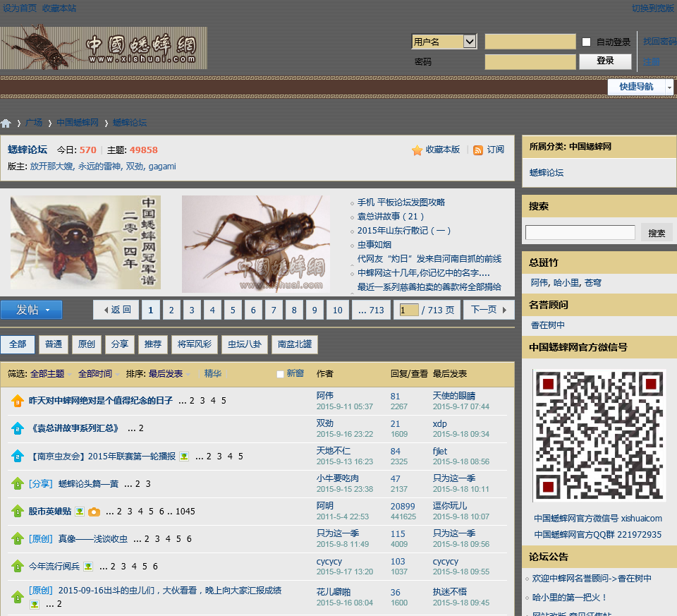The width and height of the screenshot is (677, 616).
Task: Open the 精华 filter link
Action: click(213, 374)
